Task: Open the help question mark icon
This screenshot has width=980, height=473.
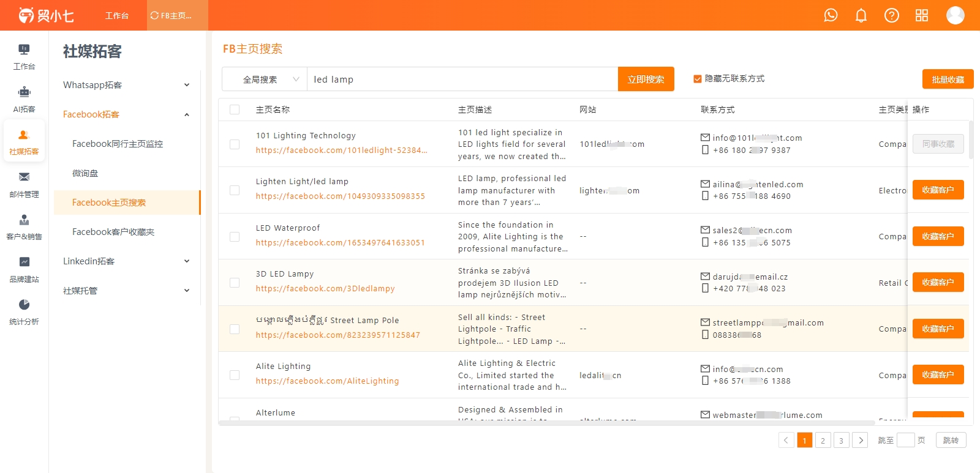Action: pyautogui.click(x=892, y=15)
